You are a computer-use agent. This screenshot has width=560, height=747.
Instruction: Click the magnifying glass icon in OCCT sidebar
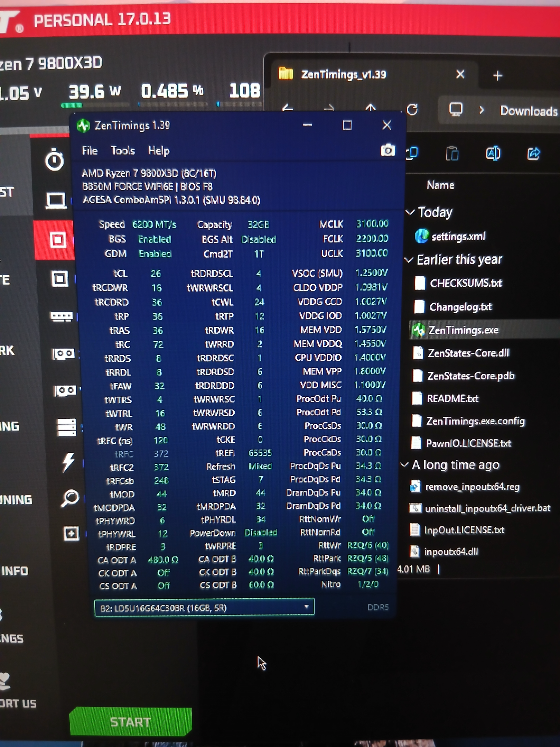(x=70, y=498)
